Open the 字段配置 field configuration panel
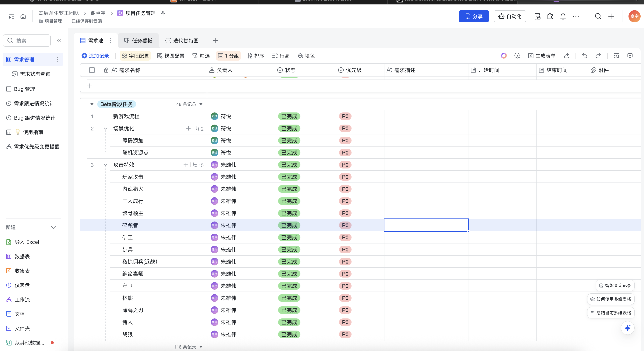Viewport: 644px width, 351px height. 135,55
